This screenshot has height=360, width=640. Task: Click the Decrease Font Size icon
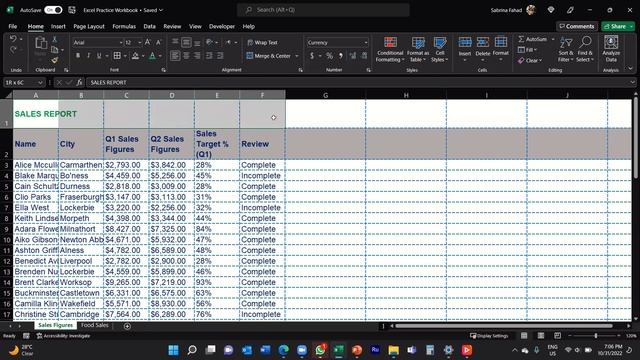(x=159, y=42)
